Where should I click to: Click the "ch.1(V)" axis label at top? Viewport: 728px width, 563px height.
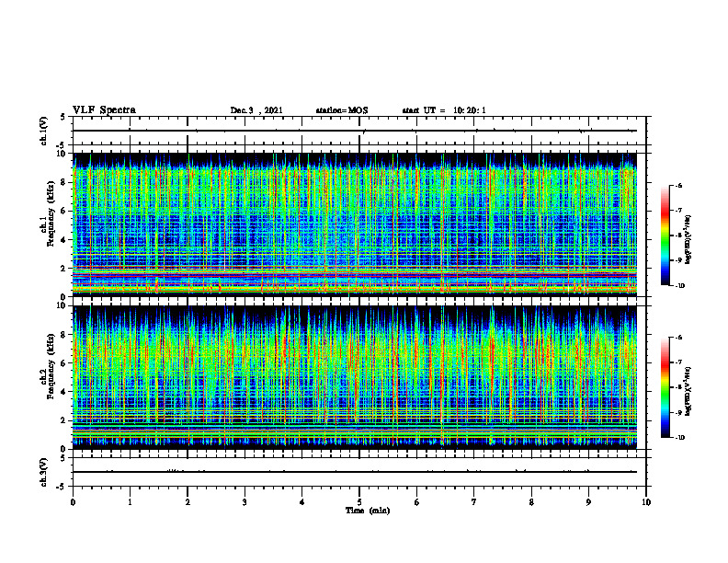[43, 131]
